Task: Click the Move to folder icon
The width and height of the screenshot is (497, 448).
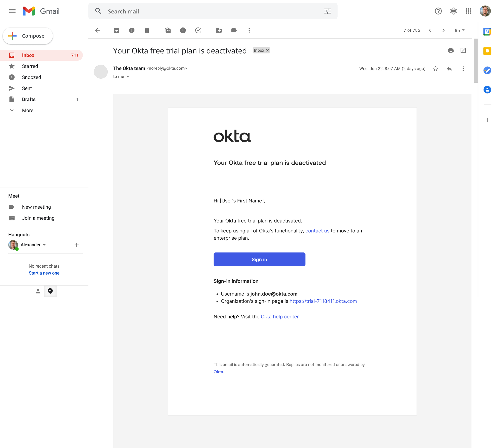Action: [219, 30]
